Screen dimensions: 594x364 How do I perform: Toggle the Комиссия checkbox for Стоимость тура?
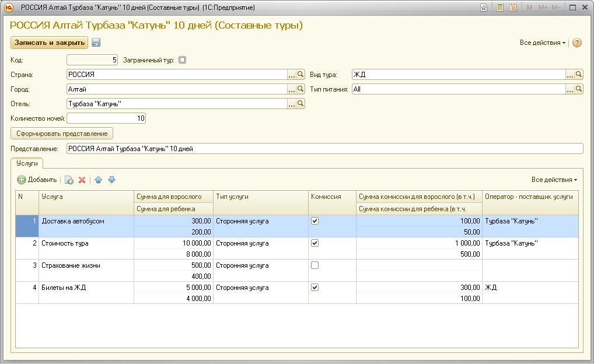pyautogui.click(x=315, y=243)
